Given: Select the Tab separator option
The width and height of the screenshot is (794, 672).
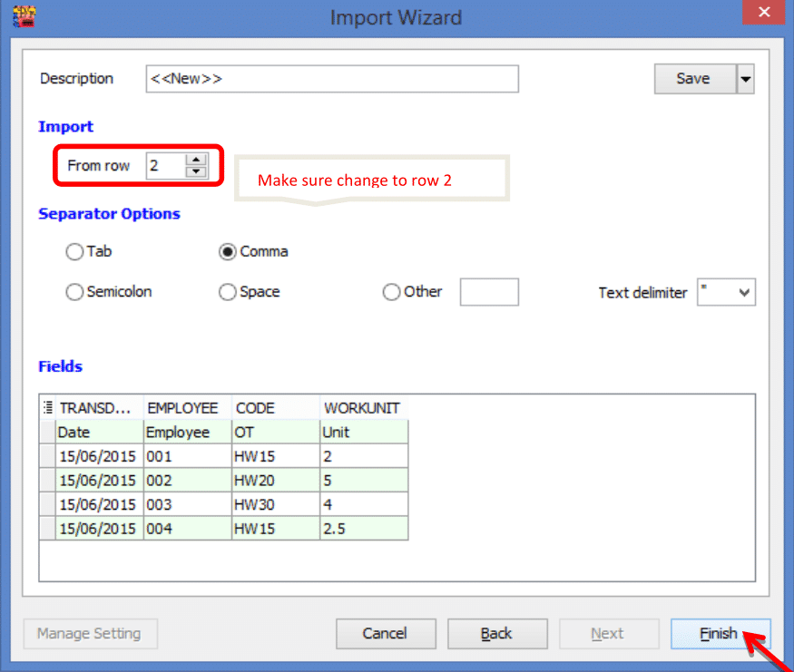Looking at the screenshot, I should click(x=74, y=251).
